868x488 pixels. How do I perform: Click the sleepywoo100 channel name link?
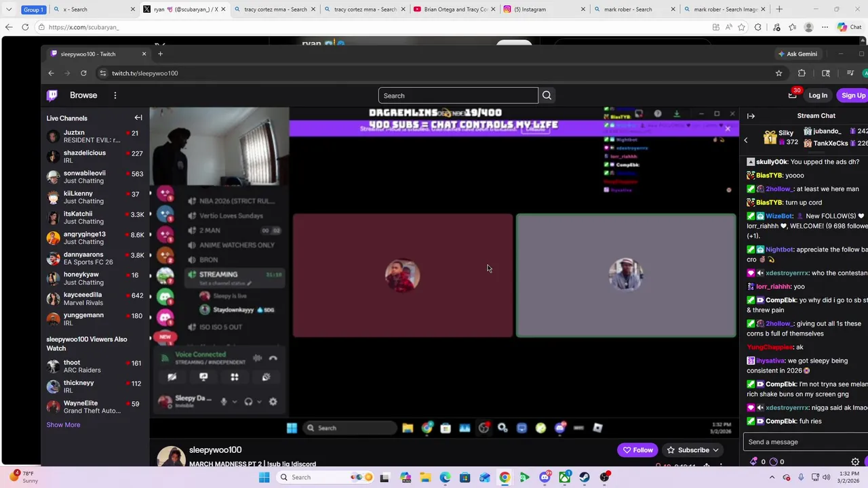pyautogui.click(x=215, y=450)
